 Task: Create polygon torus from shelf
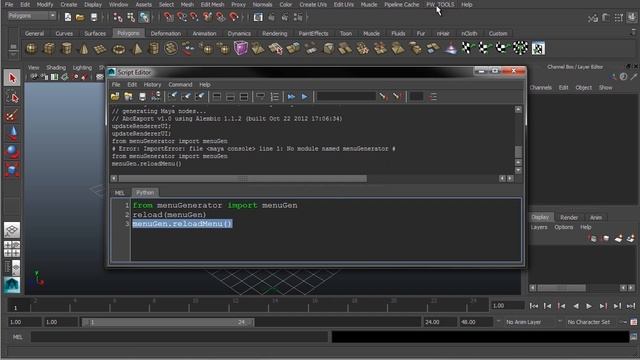(119, 49)
